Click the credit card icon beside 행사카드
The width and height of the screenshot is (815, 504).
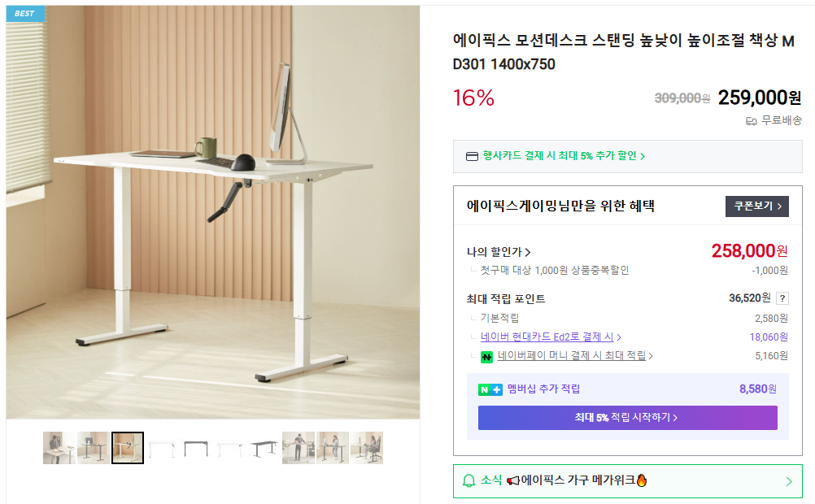pyautogui.click(x=472, y=156)
